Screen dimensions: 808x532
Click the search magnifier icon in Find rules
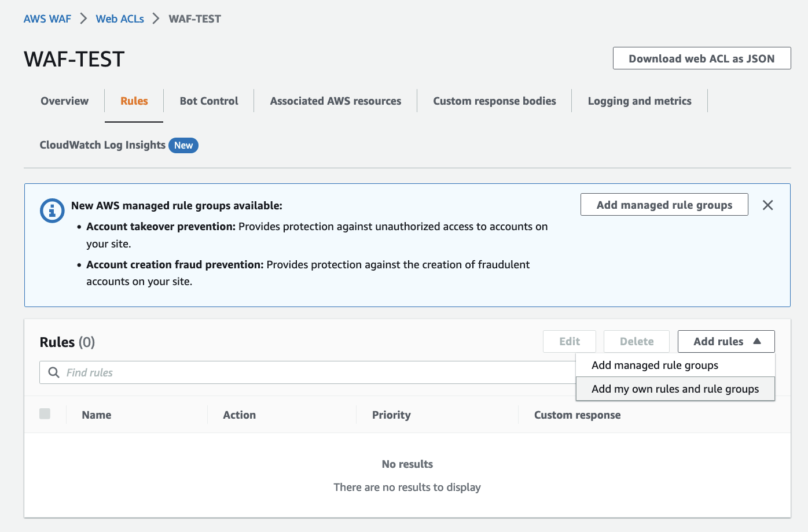(54, 372)
